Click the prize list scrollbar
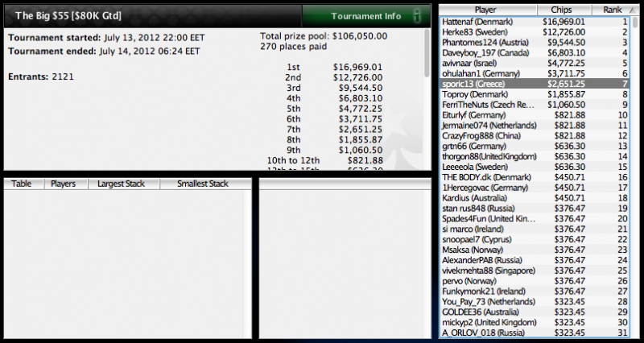644x343 pixels. pyautogui.click(x=427, y=98)
